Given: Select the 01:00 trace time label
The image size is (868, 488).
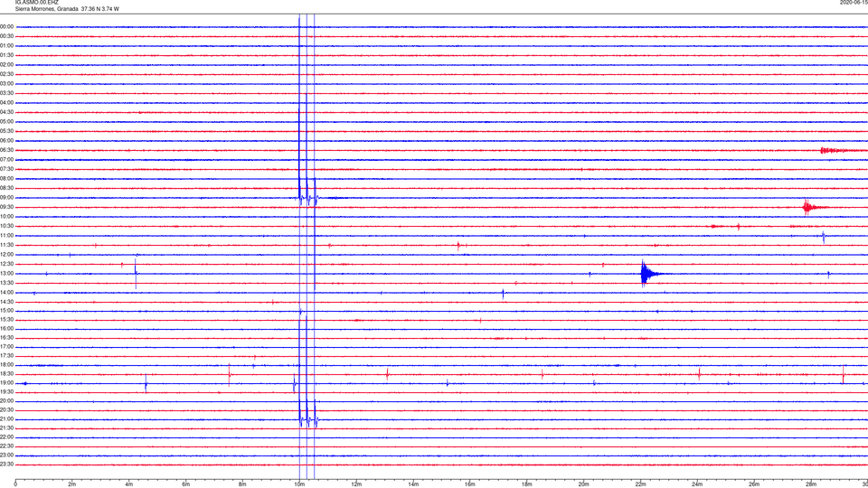Looking at the screenshot, I should tap(6, 46).
